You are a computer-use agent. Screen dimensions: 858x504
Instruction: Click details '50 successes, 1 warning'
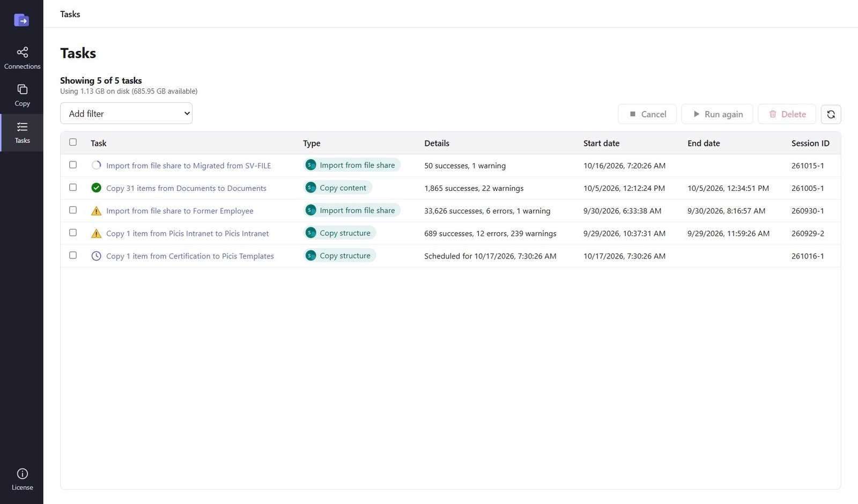click(x=465, y=166)
